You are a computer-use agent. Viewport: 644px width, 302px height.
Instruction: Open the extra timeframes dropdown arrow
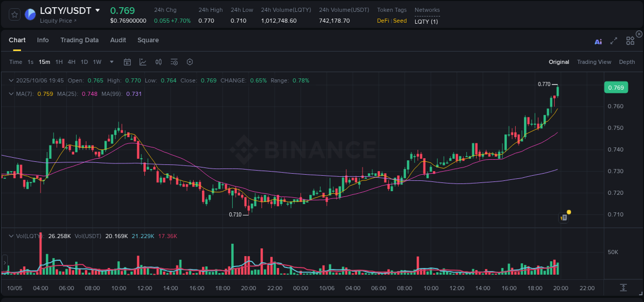111,61
